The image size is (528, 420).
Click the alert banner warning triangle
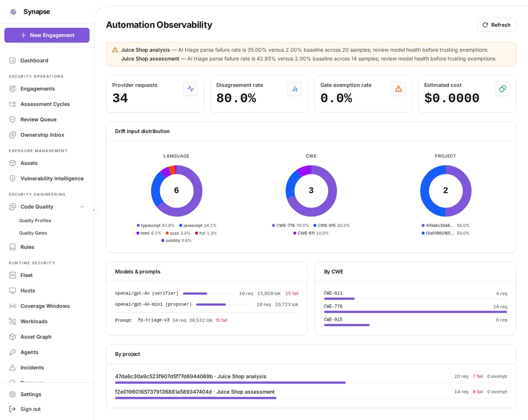[x=115, y=50]
